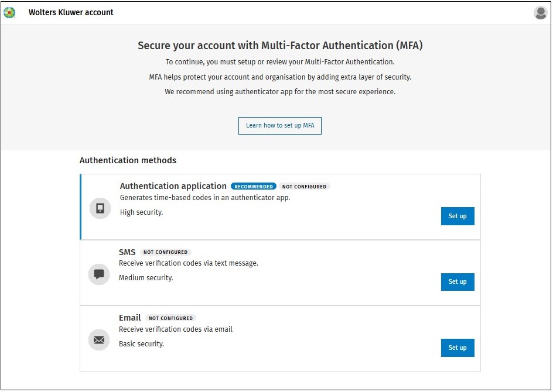Viewport: 553px width, 392px height.
Task: Click the authenticator app phone icon
Action: 100,208
